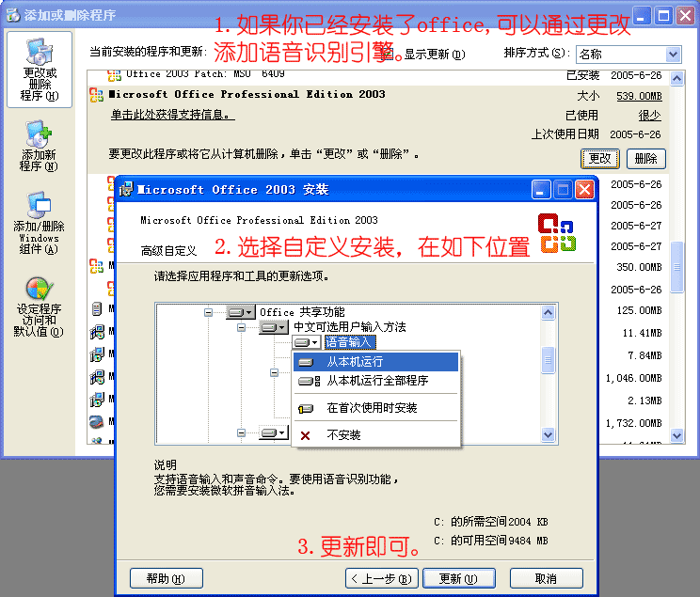Select 中文可选用户输入方法 tree item
Viewport: 700px width, 597px height.
350,327
